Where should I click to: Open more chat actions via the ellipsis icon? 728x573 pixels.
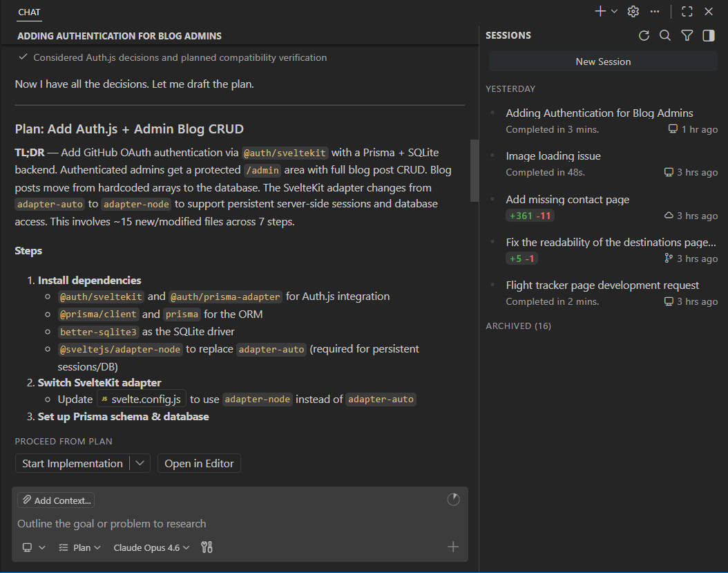655,11
